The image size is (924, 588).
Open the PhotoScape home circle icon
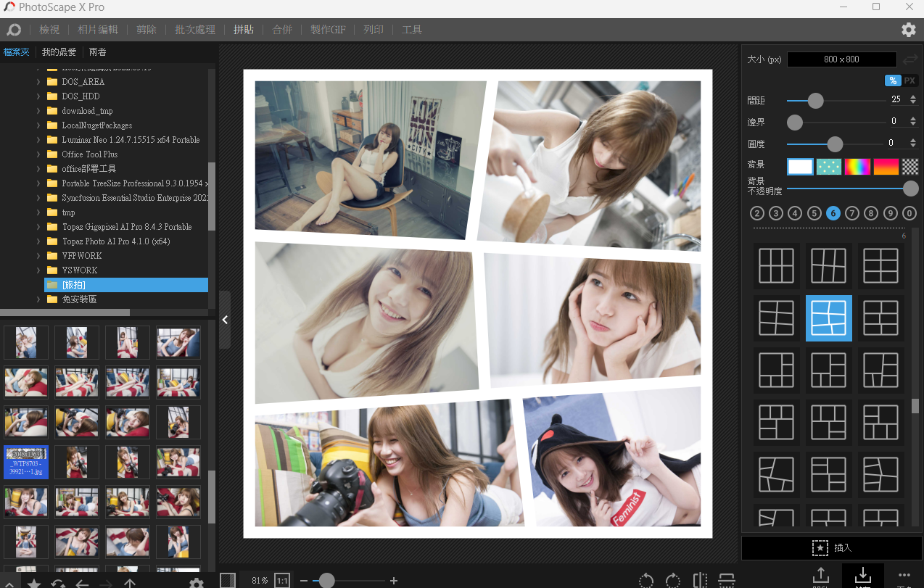pos(13,30)
